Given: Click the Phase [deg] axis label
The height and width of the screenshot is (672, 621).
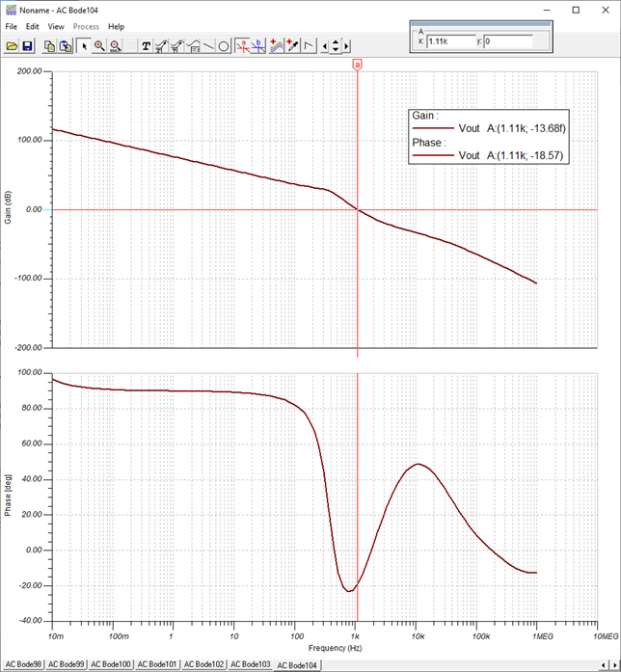Looking at the screenshot, I should pos(8,495).
